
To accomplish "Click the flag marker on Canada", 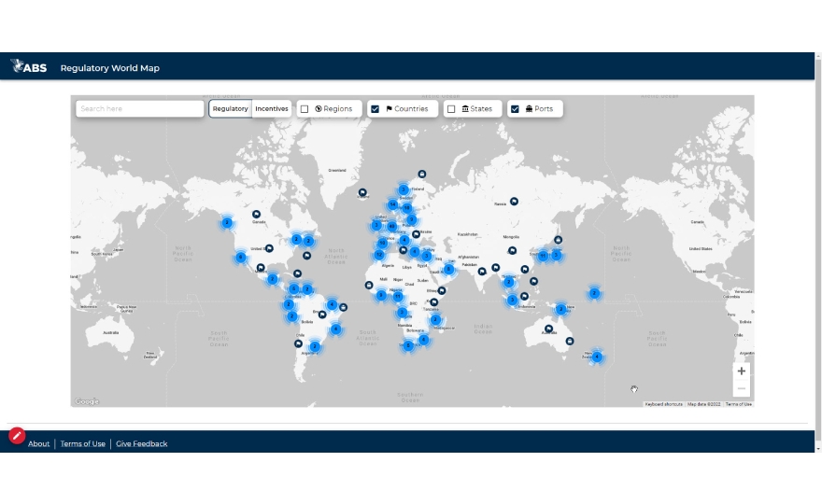I will click(255, 215).
